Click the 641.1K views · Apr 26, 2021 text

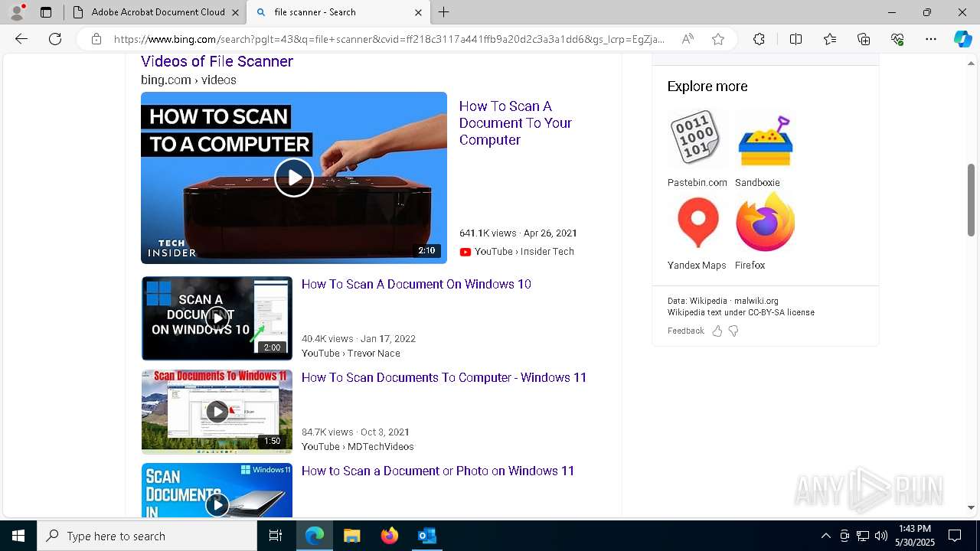[518, 233]
